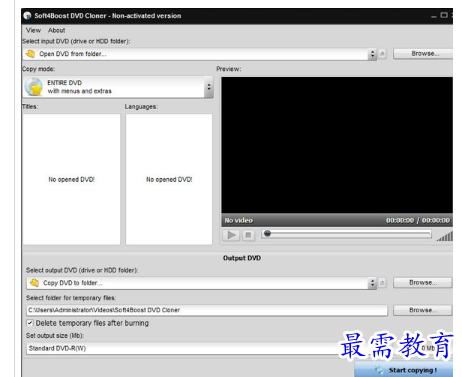Toggle Delete temporary files after burning
The height and width of the screenshot is (377, 462).
coord(30,323)
